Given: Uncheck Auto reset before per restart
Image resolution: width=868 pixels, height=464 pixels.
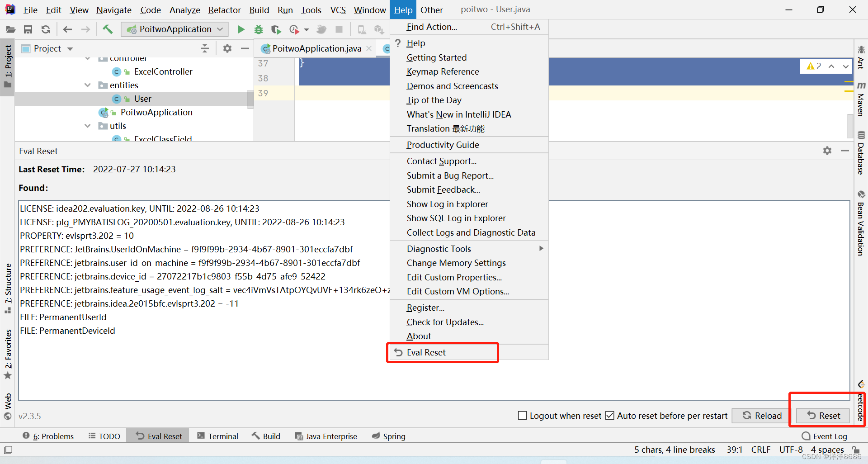Looking at the screenshot, I should point(610,415).
